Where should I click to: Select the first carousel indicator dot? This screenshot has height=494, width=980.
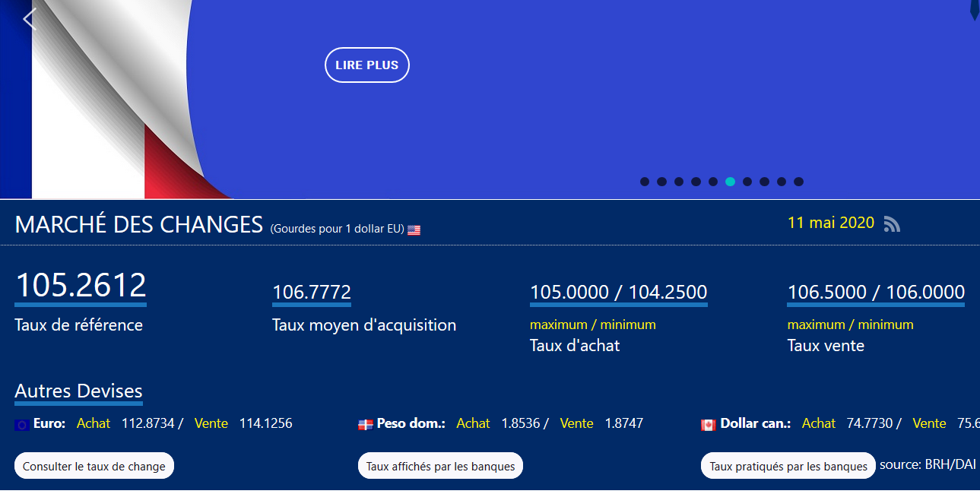pyautogui.click(x=645, y=182)
